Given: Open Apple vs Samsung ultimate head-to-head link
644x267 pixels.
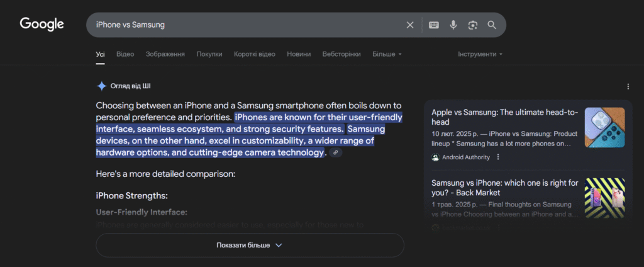Looking at the screenshot, I should tap(505, 117).
